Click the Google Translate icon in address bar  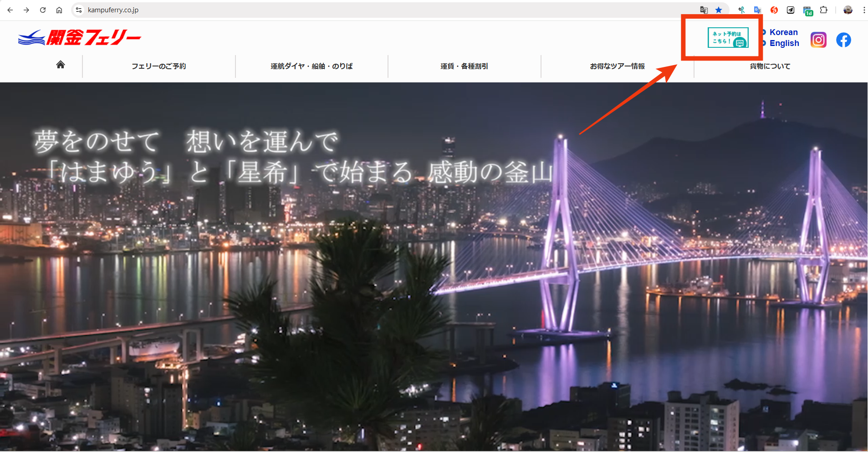(704, 10)
